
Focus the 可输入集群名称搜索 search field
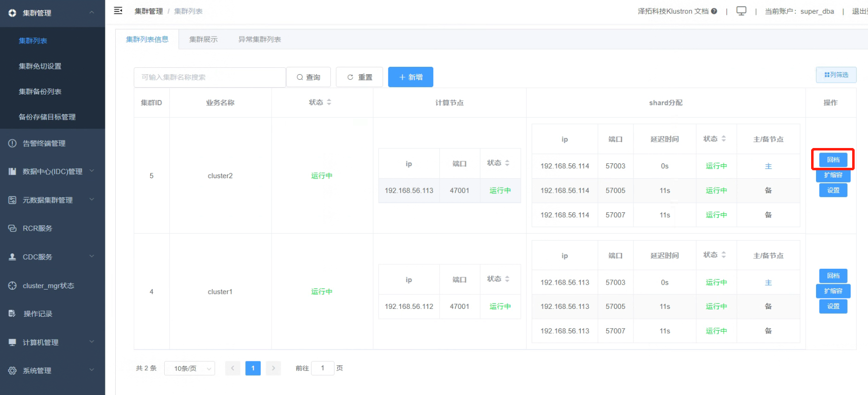(x=210, y=77)
